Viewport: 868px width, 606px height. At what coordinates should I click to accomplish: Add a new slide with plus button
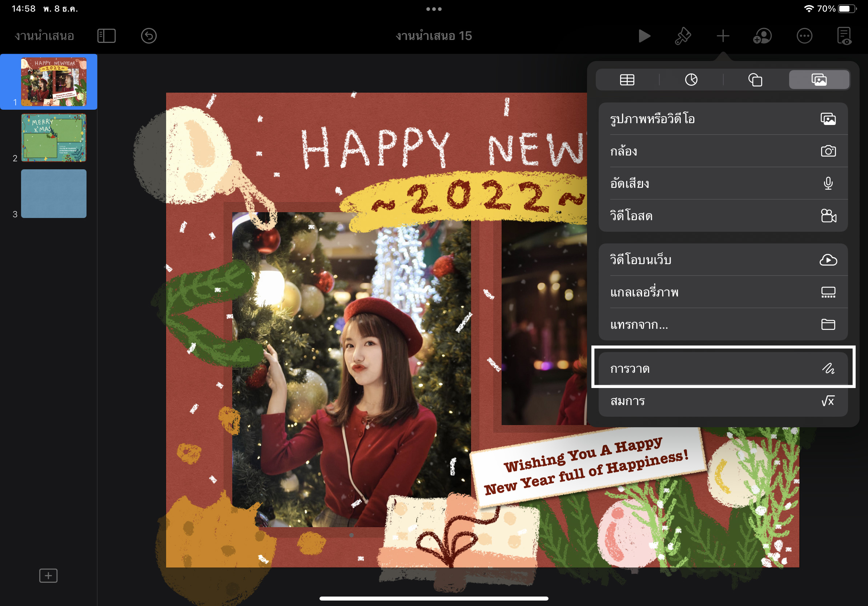48,575
